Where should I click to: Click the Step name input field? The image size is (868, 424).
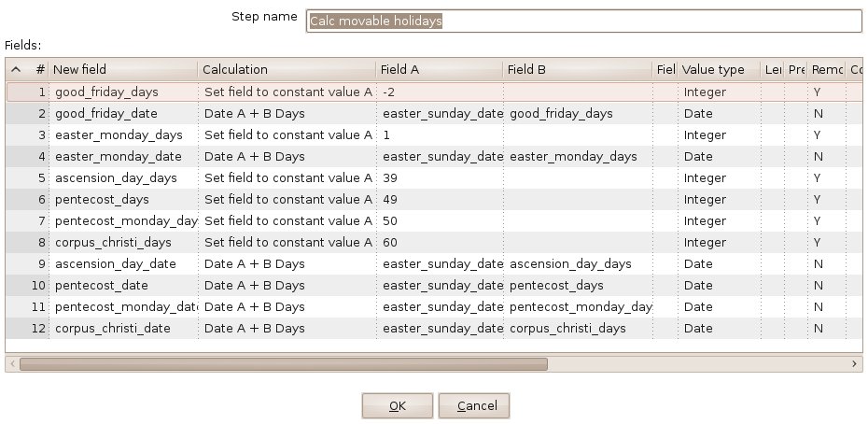(x=584, y=21)
